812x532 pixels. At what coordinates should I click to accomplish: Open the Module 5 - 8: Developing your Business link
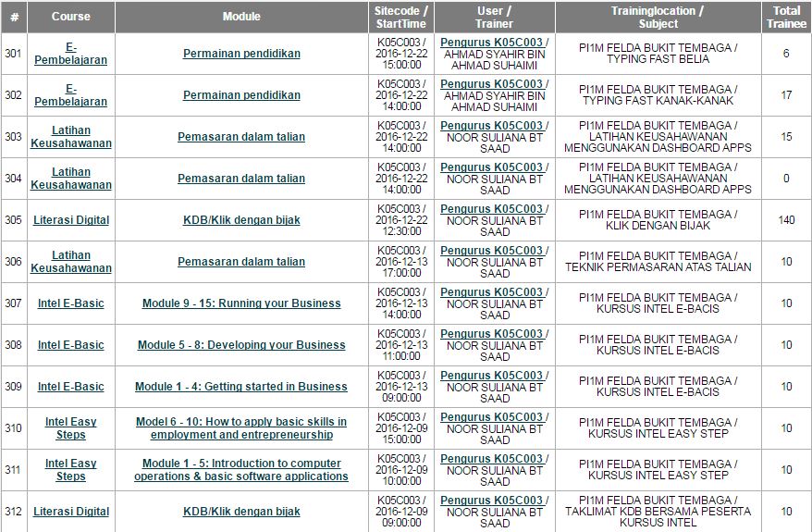pos(241,345)
